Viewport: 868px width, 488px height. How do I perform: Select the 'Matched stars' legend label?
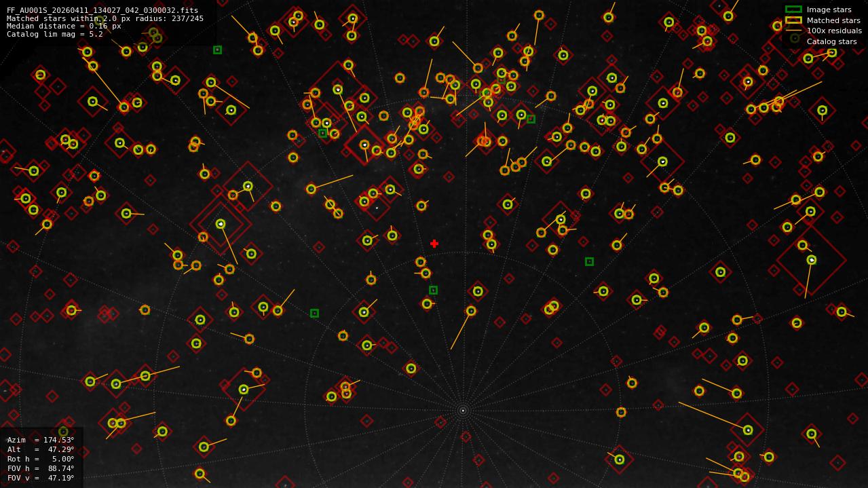click(x=833, y=20)
